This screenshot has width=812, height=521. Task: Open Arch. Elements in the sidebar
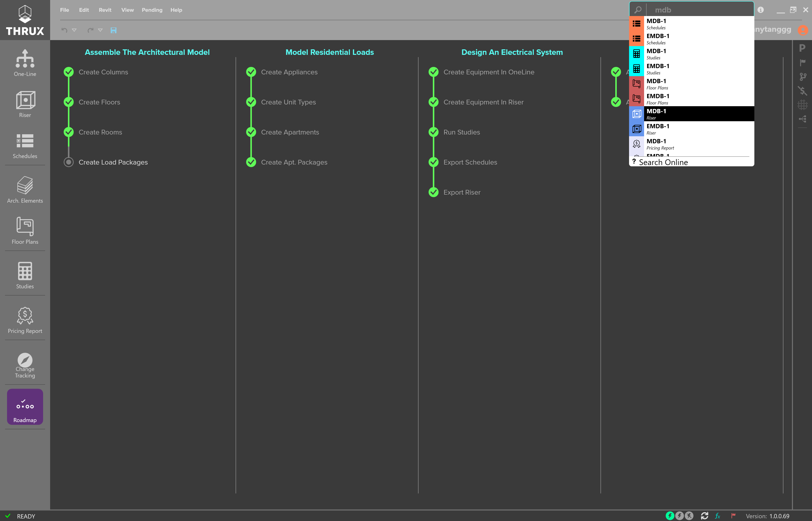click(25, 190)
